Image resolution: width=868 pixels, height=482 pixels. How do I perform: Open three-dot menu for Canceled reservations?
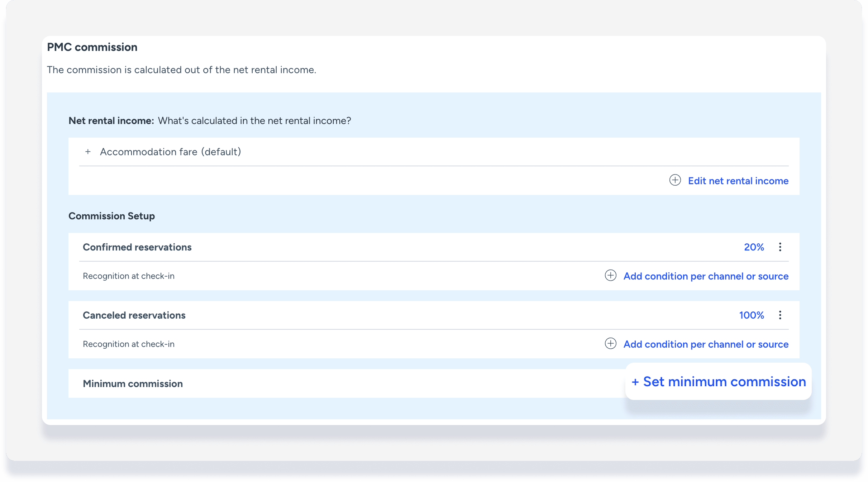click(x=780, y=315)
